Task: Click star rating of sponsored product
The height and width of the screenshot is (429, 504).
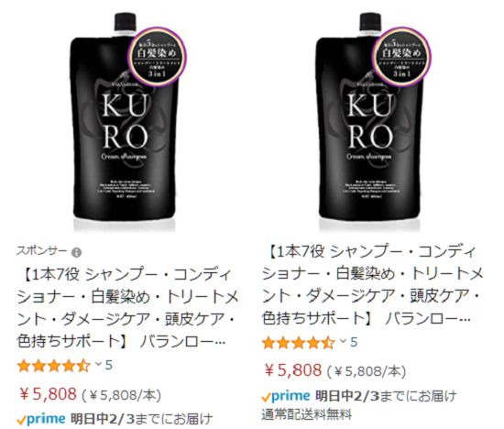Action: click(54, 366)
